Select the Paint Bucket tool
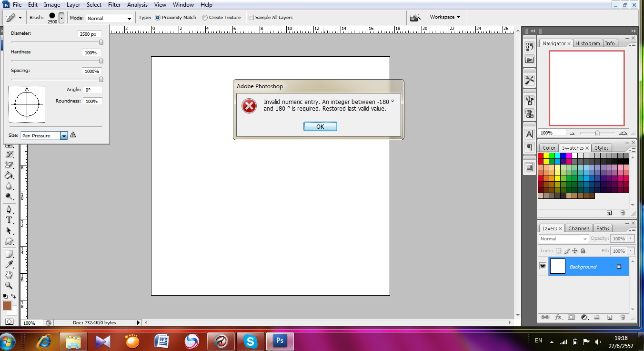644x351 pixels. (x=9, y=175)
